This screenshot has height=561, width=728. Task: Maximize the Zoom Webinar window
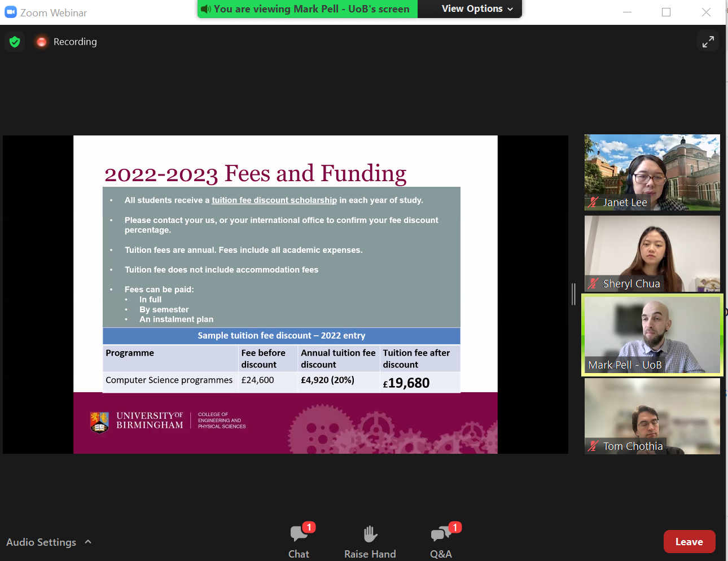pyautogui.click(x=666, y=12)
